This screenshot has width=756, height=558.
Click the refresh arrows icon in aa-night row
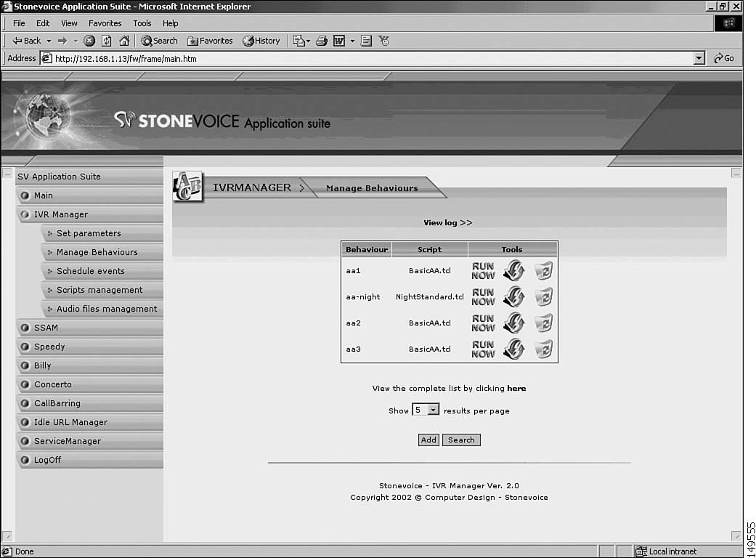pos(514,296)
